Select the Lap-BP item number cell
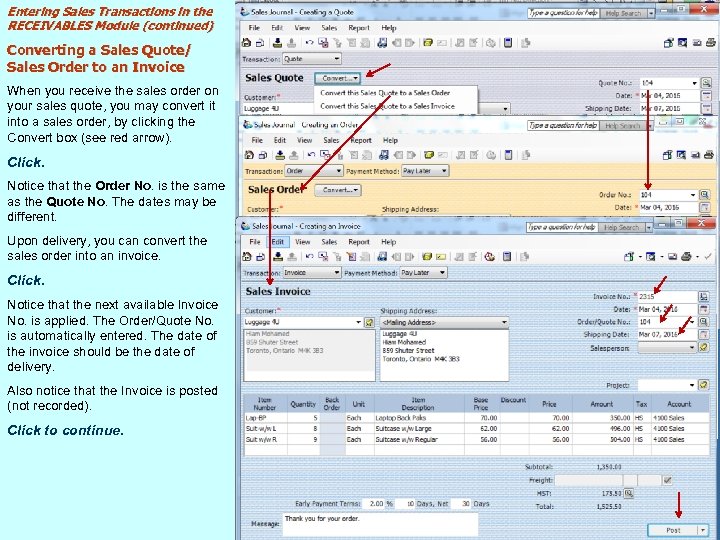Screen dimensions: 720x540 click(265, 418)
